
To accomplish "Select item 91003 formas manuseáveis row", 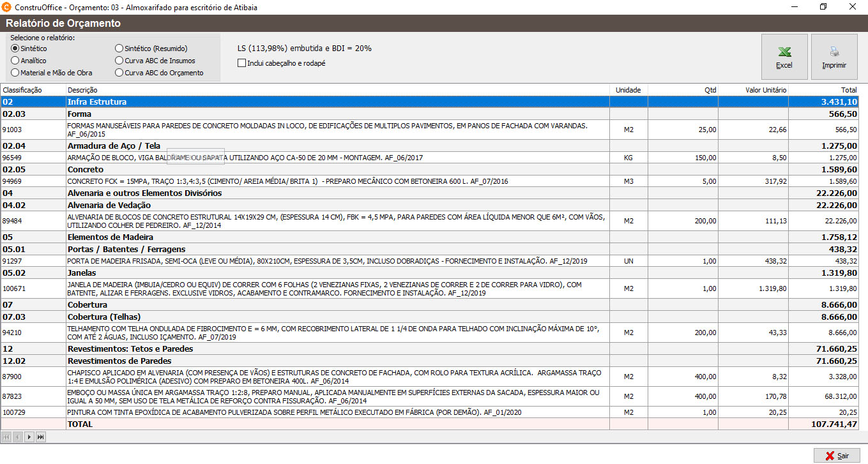I will click(430, 130).
